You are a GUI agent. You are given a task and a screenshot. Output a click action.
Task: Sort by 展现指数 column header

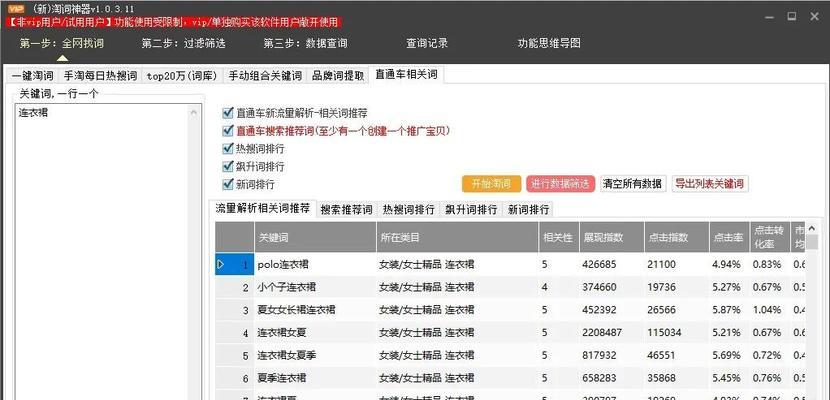click(611, 237)
